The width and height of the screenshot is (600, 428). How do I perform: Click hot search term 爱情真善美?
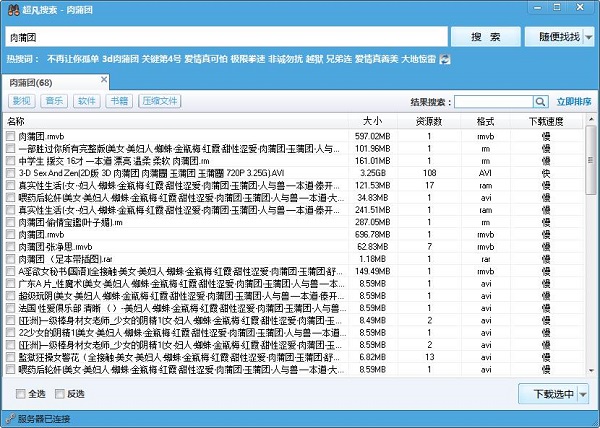click(x=377, y=59)
